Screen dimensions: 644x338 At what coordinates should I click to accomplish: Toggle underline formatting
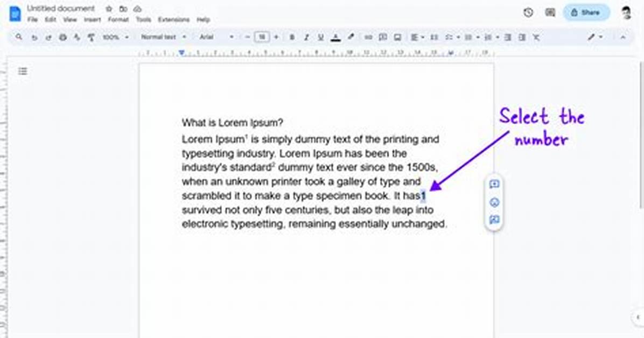click(321, 37)
